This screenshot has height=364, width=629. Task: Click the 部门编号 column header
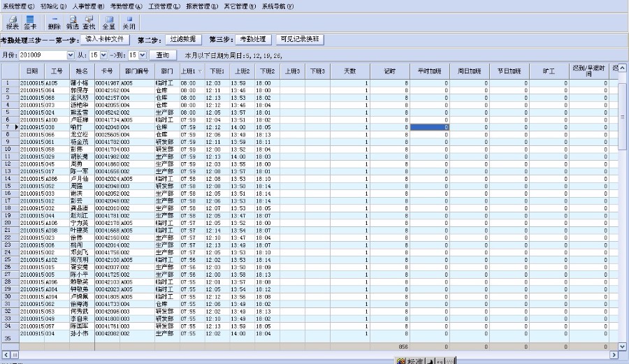tap(137, 71)
